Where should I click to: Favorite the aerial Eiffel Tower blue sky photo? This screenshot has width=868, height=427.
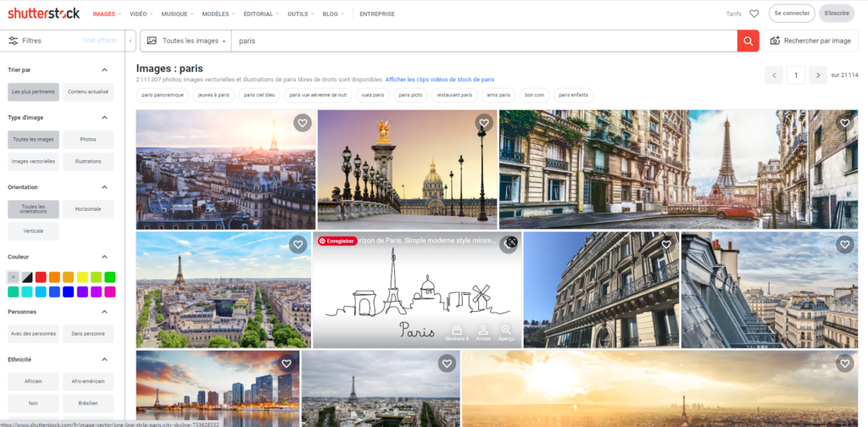(298, 245)
